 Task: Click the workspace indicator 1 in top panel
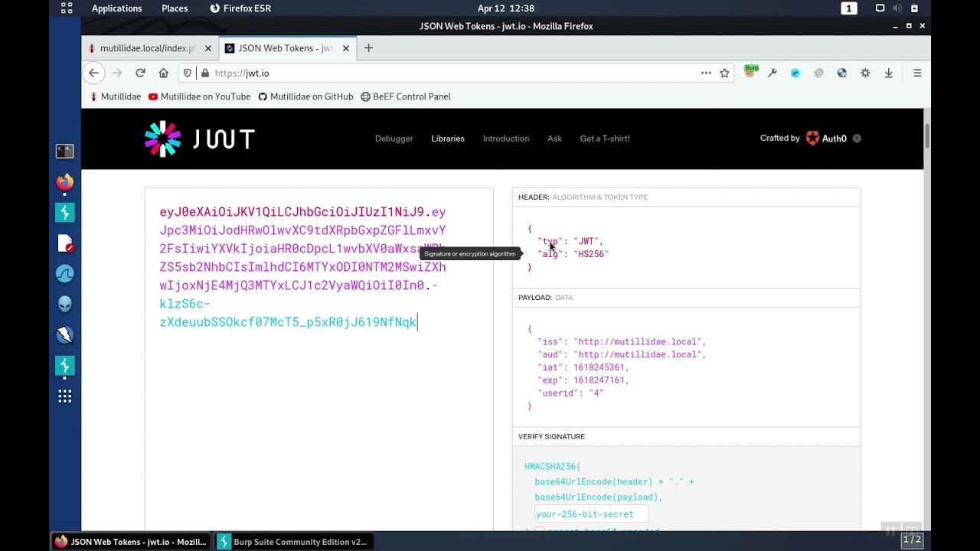point(848,8)
